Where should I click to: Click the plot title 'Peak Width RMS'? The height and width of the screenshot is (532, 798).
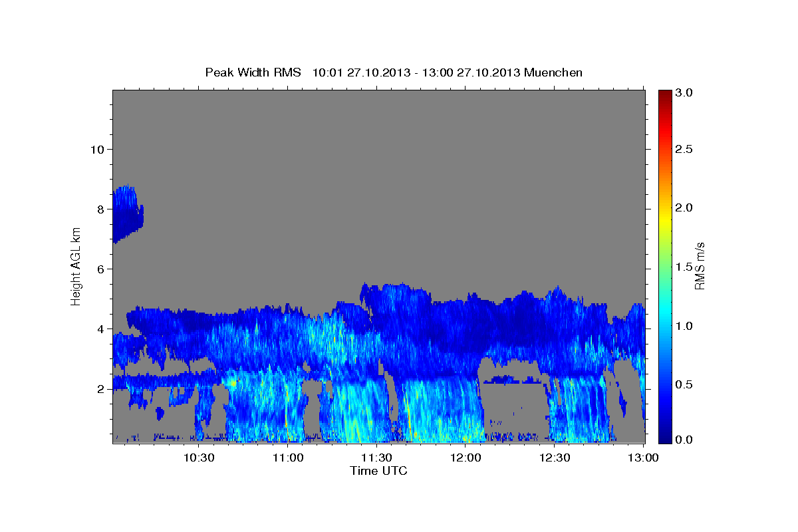[253, 72]
